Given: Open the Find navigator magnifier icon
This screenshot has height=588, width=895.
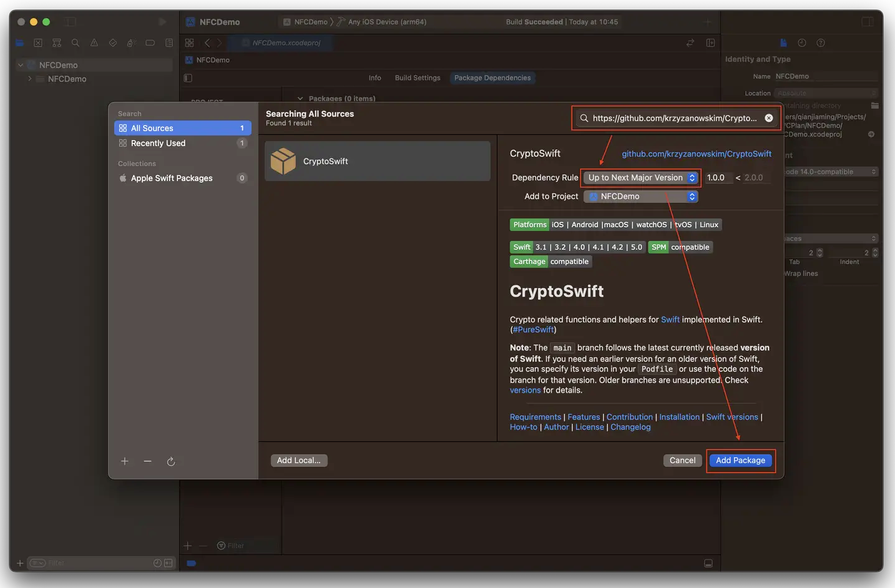Looking at the screenshot, I should point(76,43).
